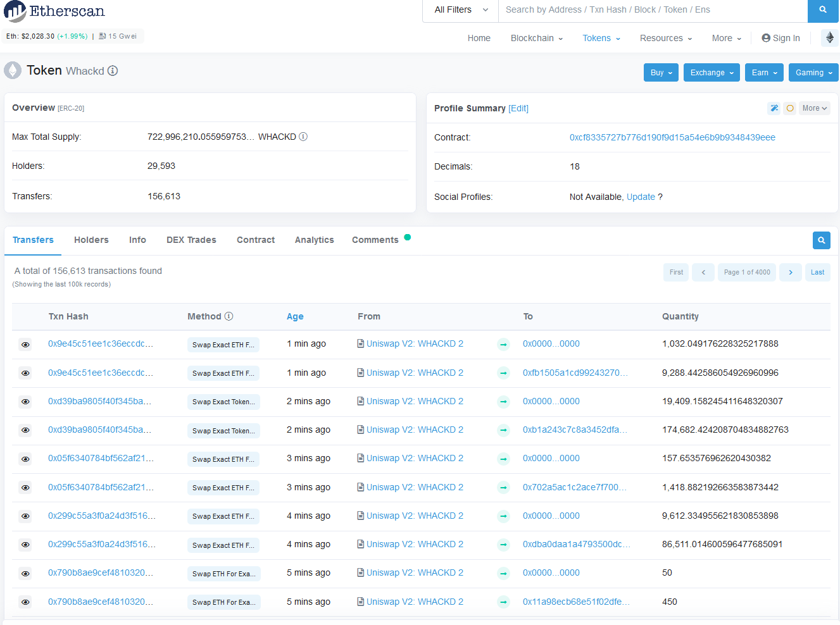Open the All Filters dropdown
840x625 pixels.
(461, 10)
